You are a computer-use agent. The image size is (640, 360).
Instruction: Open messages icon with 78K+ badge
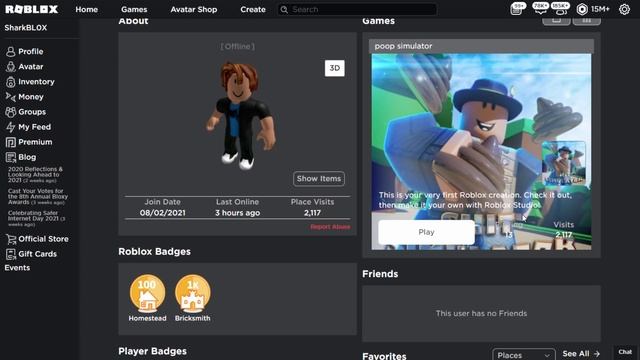(540, 9)
